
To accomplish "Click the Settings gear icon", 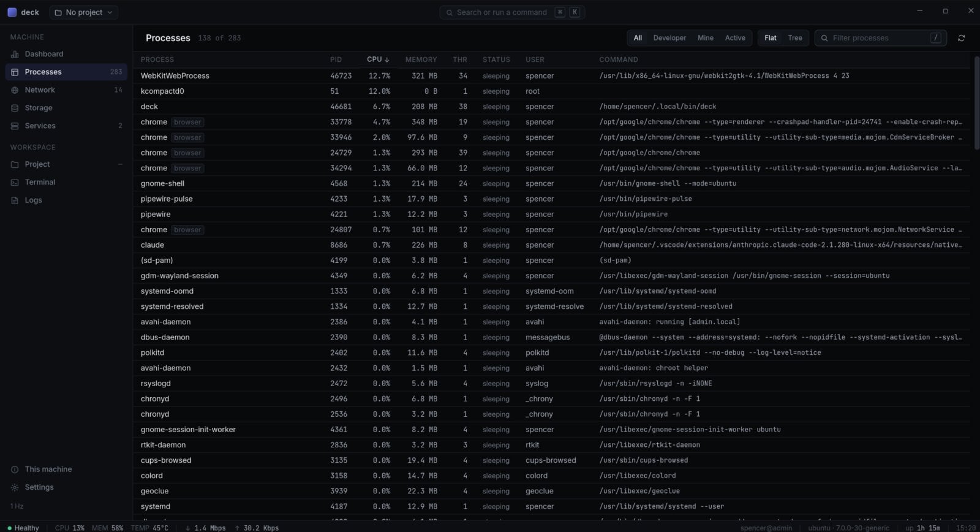I will [x=15, y=487].
